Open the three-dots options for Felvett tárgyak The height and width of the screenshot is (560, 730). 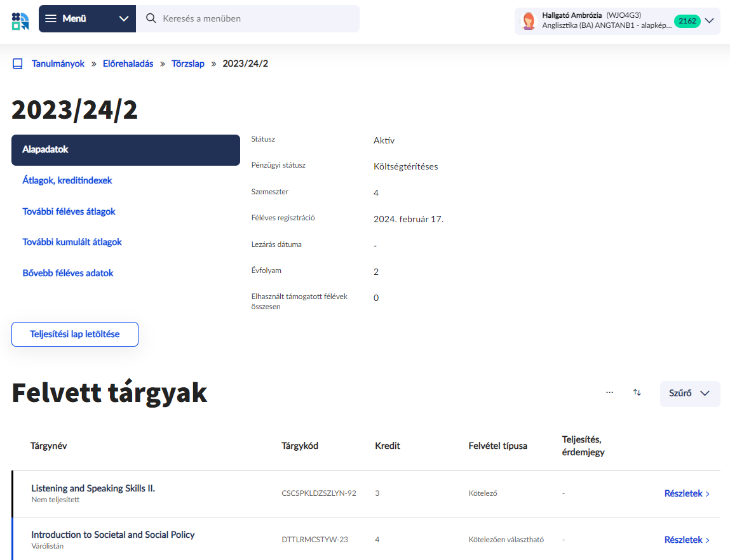pyautogui.click(x=610, y=393)
